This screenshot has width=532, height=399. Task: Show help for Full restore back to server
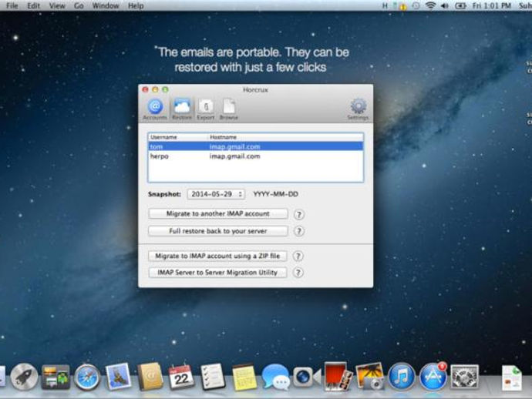tap(299, 231)
